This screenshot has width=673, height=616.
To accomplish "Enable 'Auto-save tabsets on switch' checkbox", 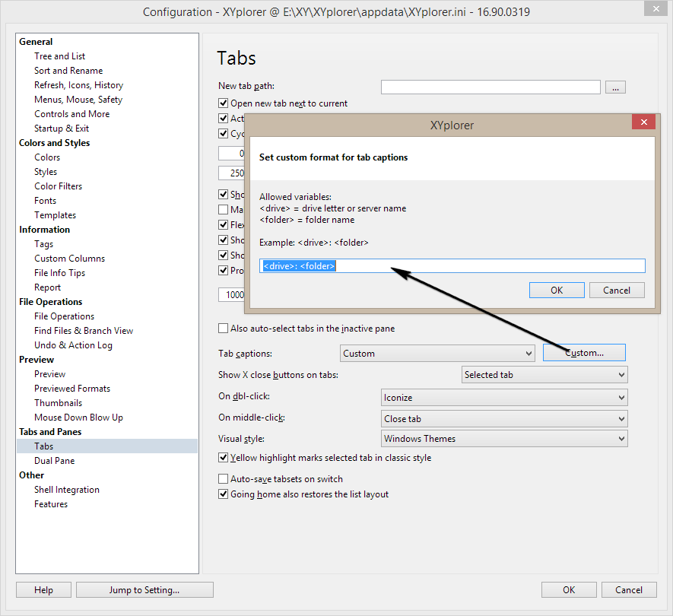I will 224,479.
